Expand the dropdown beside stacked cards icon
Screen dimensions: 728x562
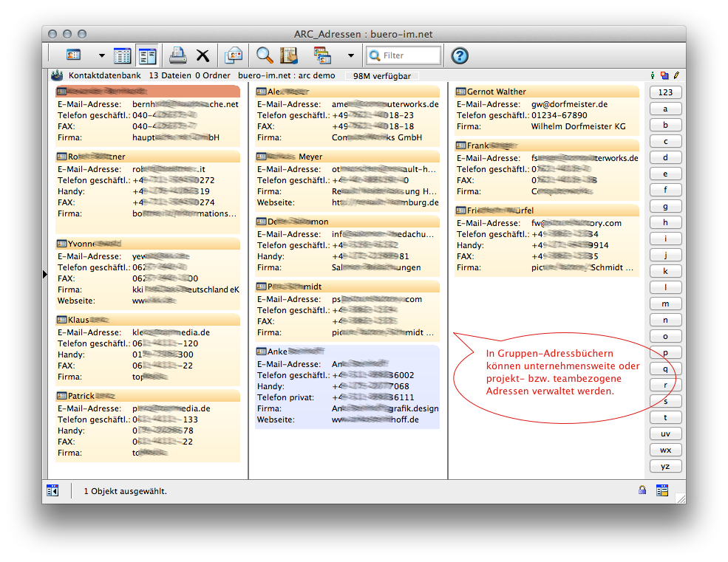pyautogui.click(x=350, y=56)
